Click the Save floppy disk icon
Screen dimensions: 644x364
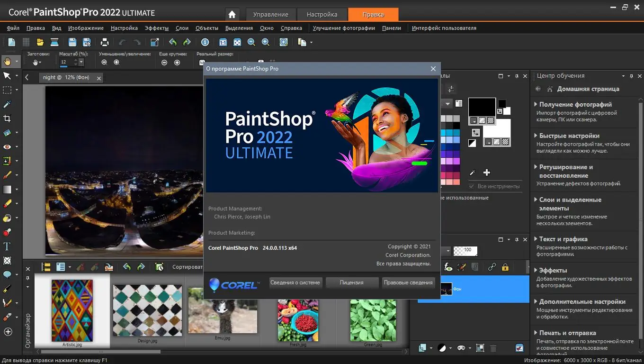click(72, 42)
